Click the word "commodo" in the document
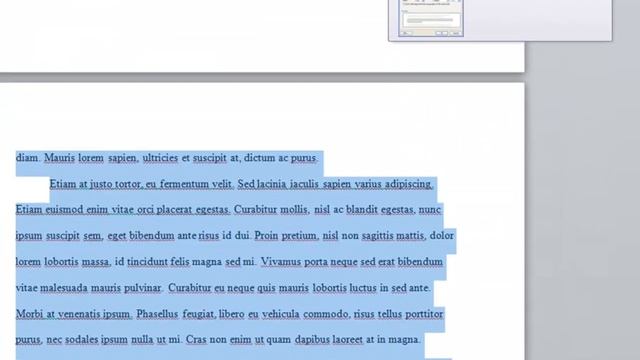This screenshot has width=640, height=360. coord(326,314)
